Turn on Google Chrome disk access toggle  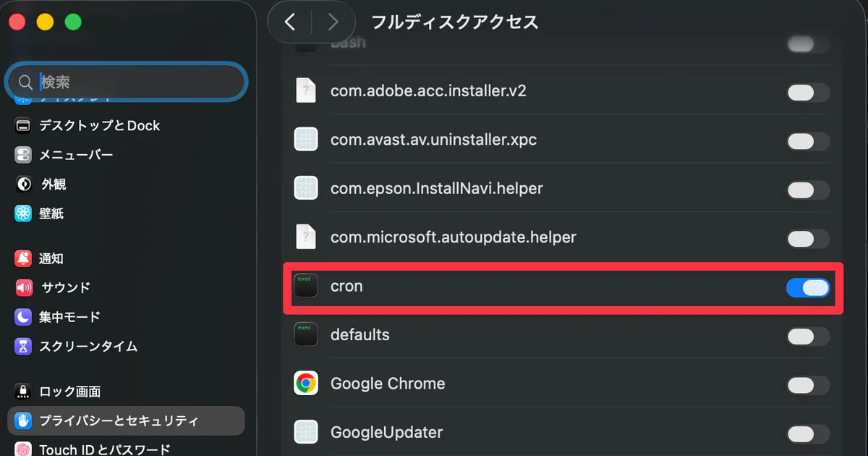(808, 384)
